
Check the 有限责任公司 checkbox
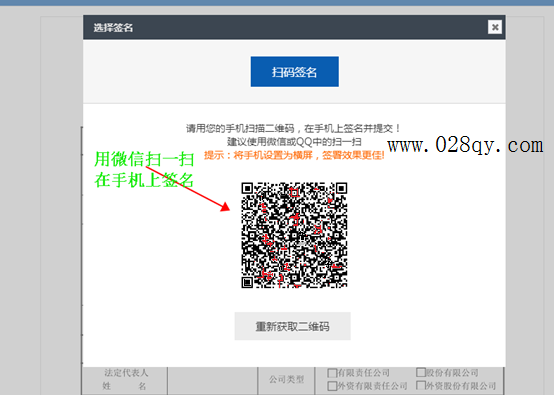[332, 373]
